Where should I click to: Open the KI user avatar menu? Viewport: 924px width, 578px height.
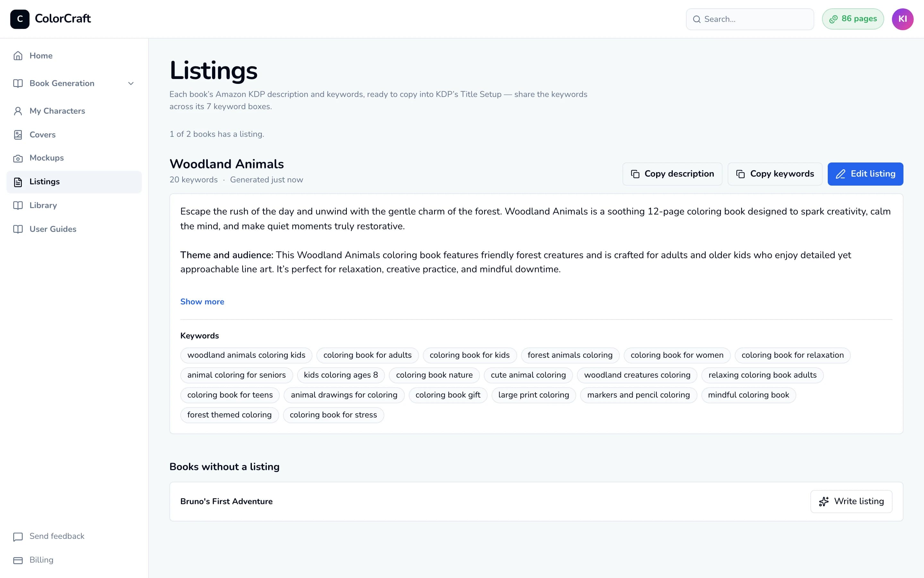pos(903,19)
